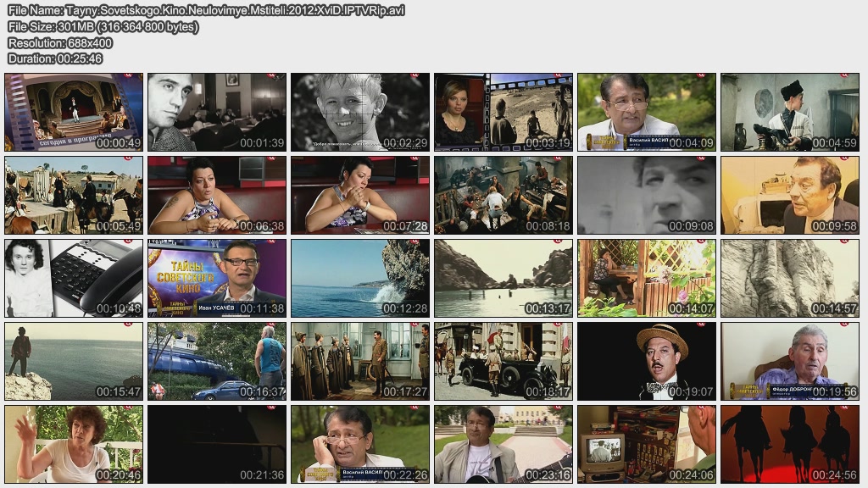Click the soldiers room frame 00:17:27

pos(360,361)
